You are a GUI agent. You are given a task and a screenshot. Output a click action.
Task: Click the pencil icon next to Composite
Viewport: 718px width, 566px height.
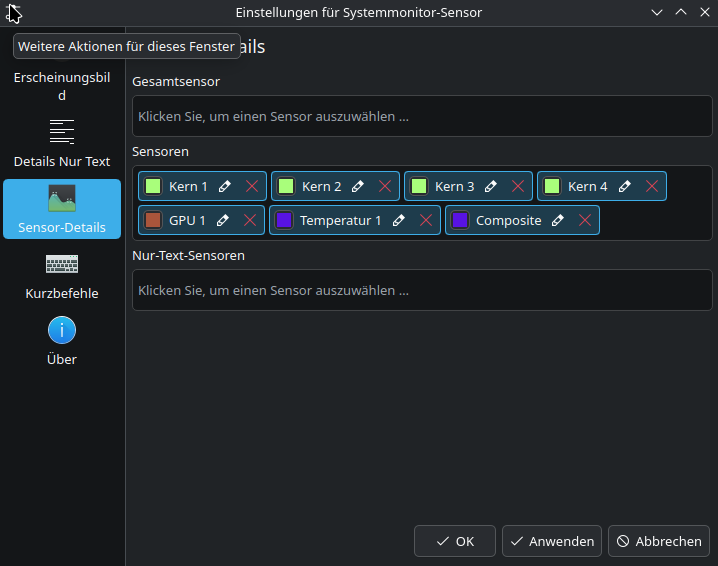pyautogui.click(x=558, y=220)
